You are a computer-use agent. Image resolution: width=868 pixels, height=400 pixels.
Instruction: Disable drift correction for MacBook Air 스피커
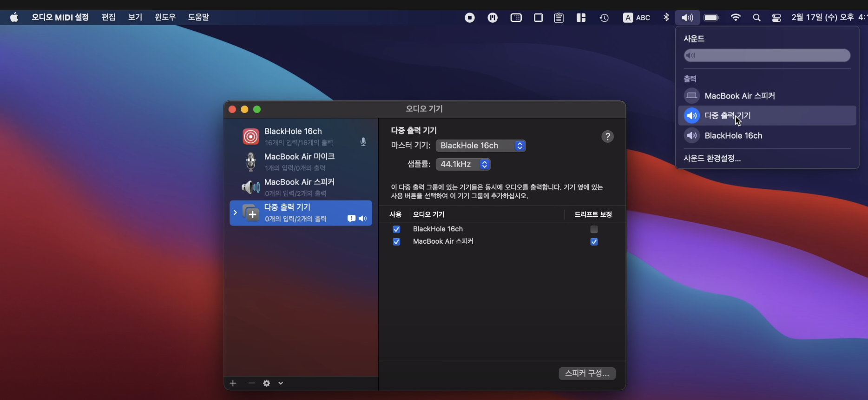(594, 242)
